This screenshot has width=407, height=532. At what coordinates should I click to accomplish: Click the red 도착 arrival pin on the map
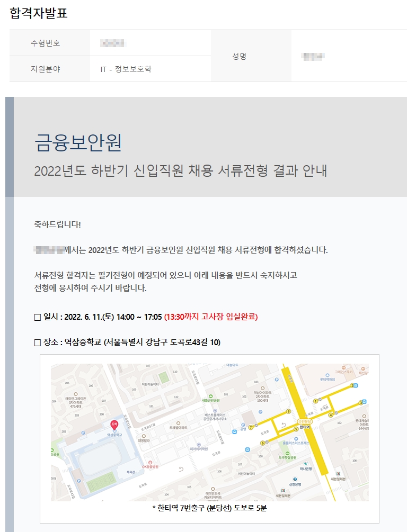coord(114,425)
